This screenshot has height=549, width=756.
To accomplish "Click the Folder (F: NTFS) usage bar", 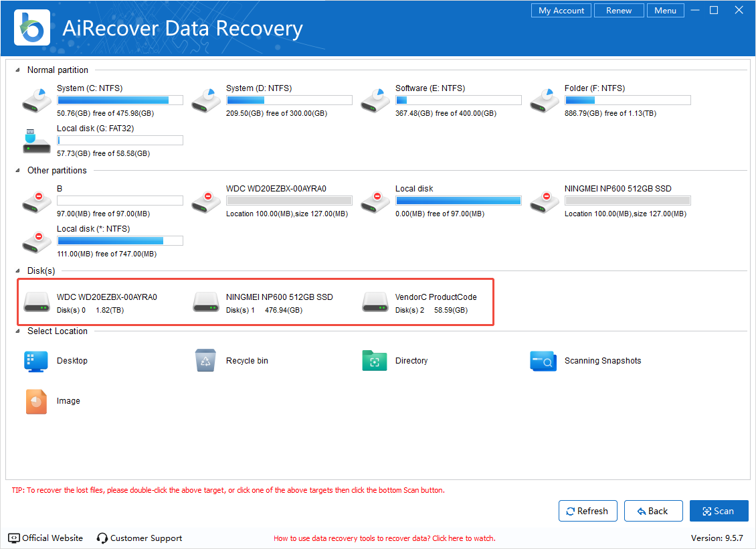I will click(x=628, y=100).
